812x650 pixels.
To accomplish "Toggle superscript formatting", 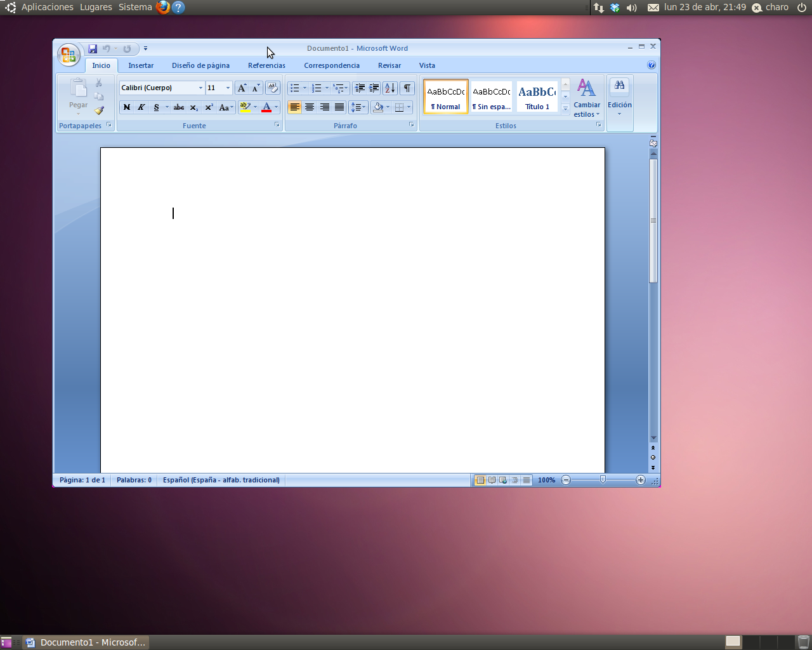I will (209, 107).
